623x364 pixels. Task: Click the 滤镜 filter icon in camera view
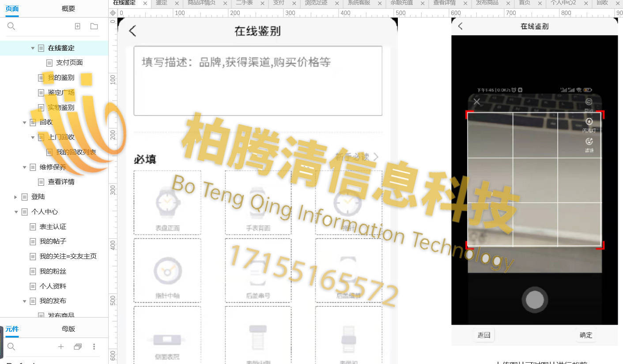point(589,141)
